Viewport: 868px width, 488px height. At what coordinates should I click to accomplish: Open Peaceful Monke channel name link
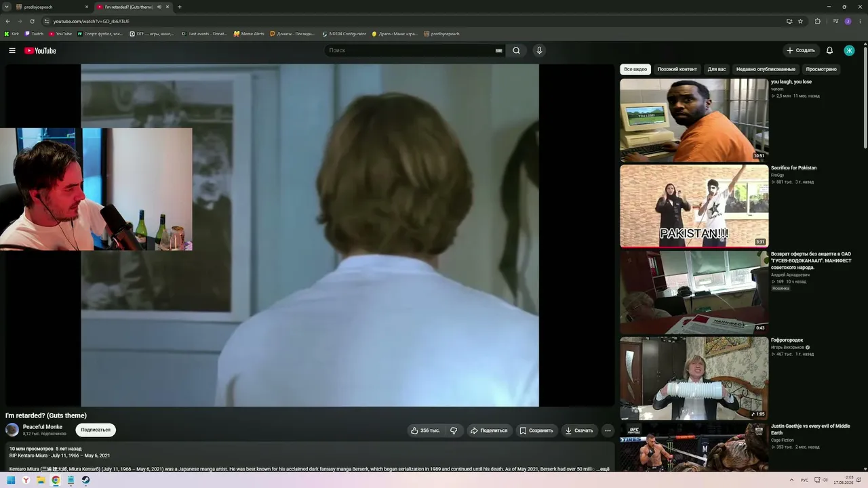(x=43, y=427)
